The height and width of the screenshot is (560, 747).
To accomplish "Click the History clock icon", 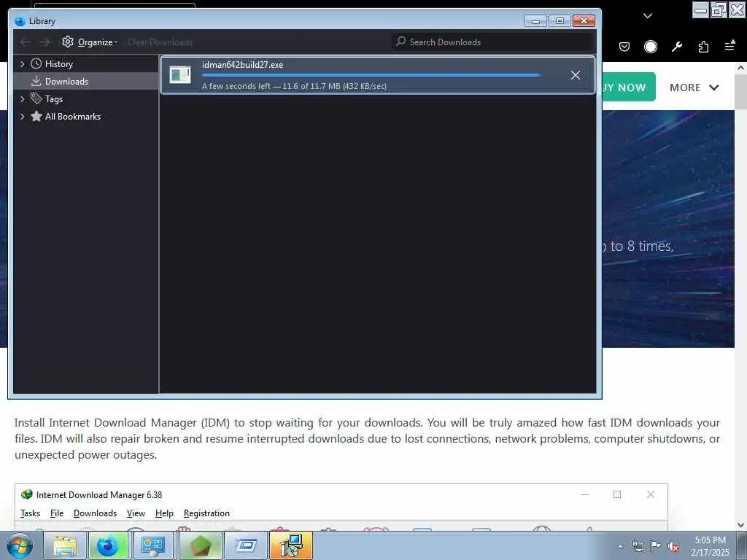I will tap(36, 63).
